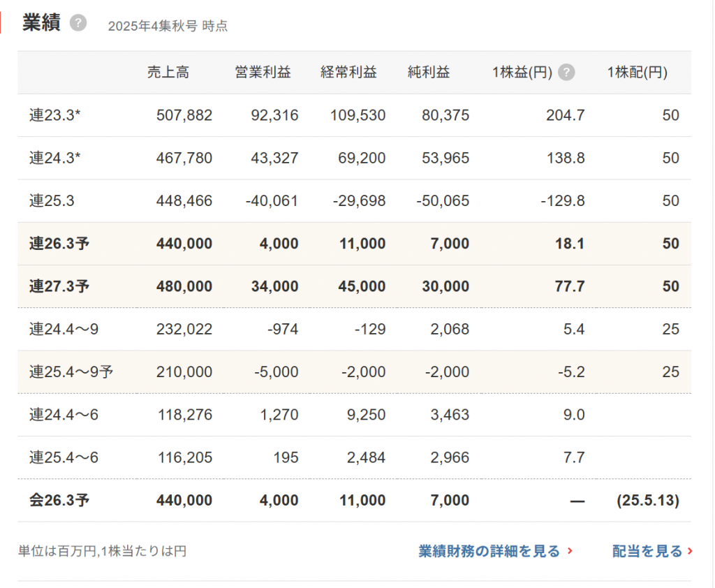Select the 連25.3 row label

pyautogui.click(x=52, y=201)
